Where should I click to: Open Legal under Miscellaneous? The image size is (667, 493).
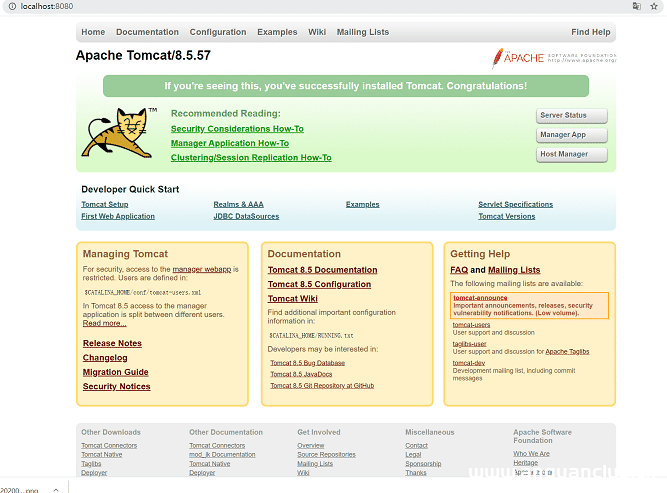[x=413, y=455]
